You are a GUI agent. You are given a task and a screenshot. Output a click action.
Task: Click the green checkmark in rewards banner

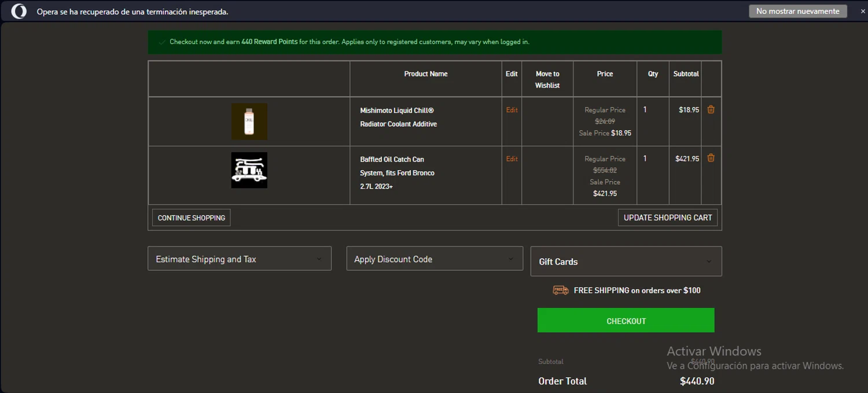(x=162, y=42)
